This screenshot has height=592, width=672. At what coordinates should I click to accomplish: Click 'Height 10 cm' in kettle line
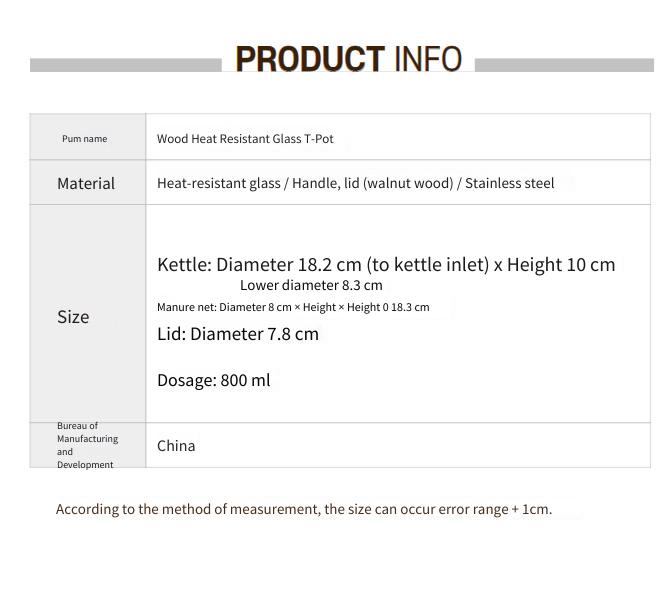click(x=561, y=265)
